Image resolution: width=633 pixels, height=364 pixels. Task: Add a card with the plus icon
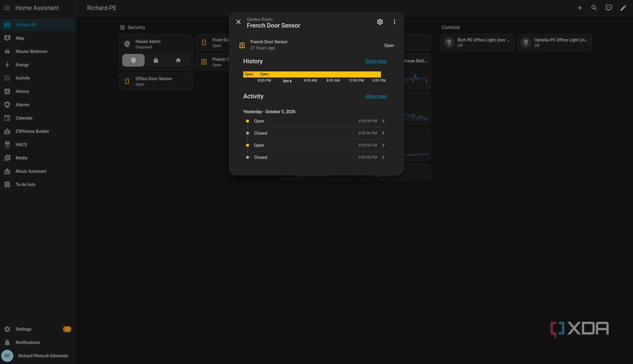click(580, 8)
